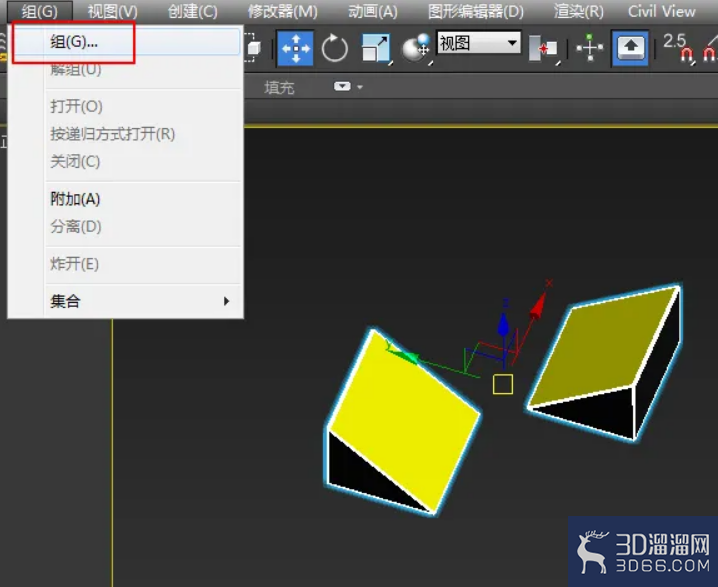Activate the Select and Move tool
Screen dimensions: 718x587
coord(295,48)
